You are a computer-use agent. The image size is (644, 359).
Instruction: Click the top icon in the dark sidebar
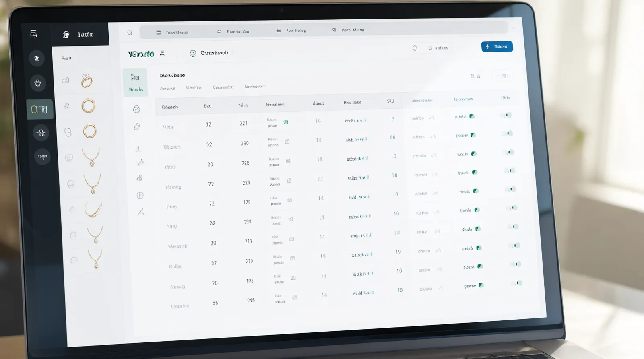(34, 35)
